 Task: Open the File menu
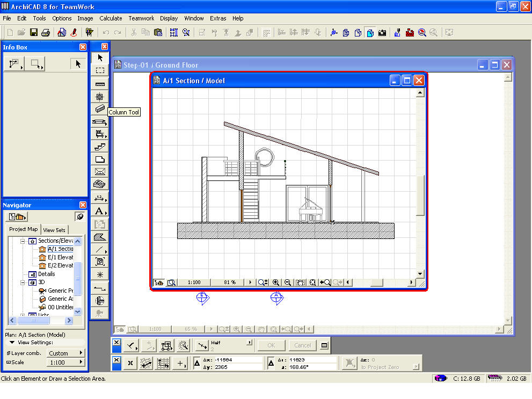pos(7,18)
